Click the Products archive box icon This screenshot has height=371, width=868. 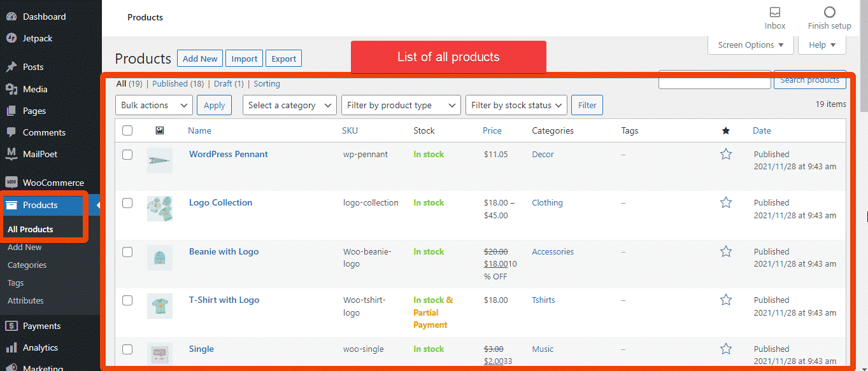pyautogui.click(x=11, y=205)
